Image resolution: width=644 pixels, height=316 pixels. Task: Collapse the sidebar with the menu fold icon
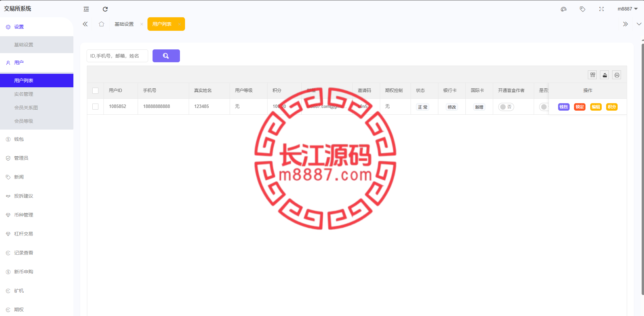point(86,9)
